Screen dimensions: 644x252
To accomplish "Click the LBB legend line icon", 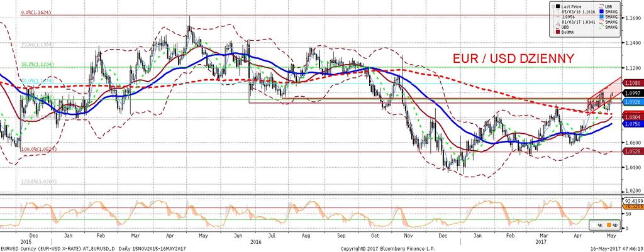I will pos(602,6).
